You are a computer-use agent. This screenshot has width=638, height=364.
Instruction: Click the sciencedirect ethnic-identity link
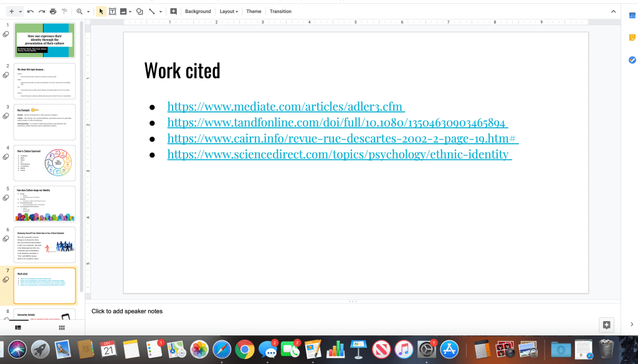pyautogui.click(x=339, y=154)
